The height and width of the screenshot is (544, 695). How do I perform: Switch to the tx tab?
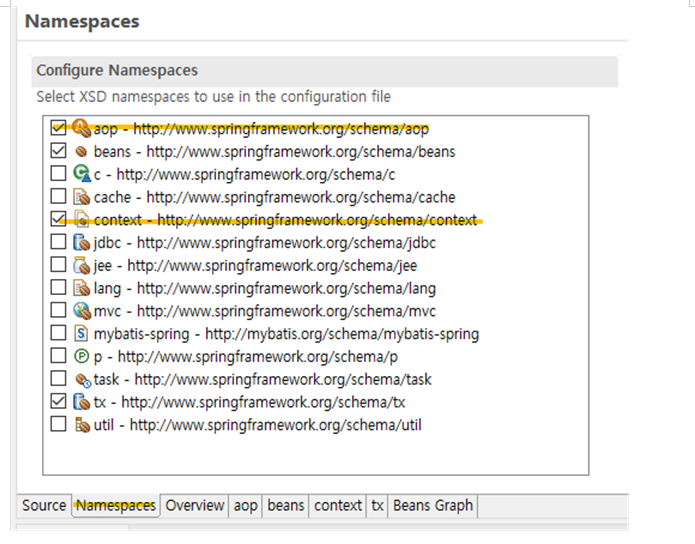click(x=377, y=505)
